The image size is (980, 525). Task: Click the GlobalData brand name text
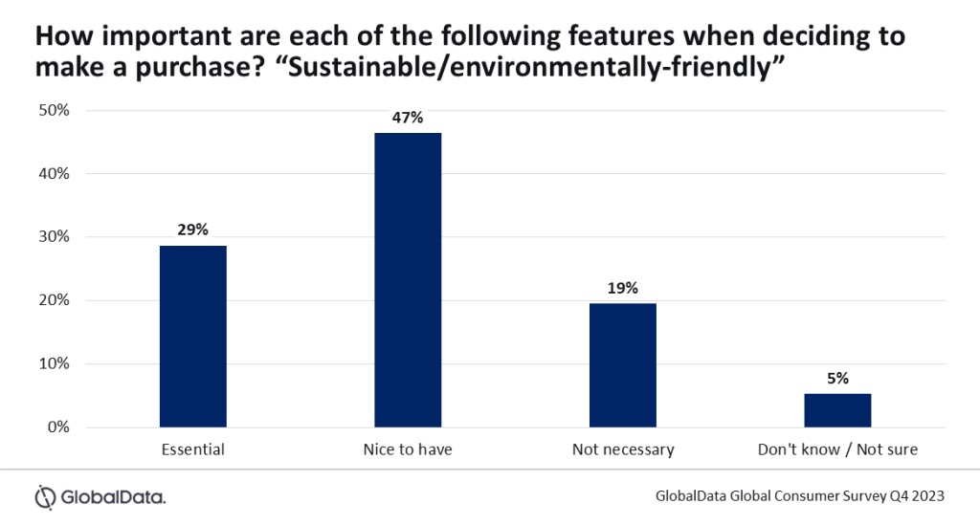113,496
